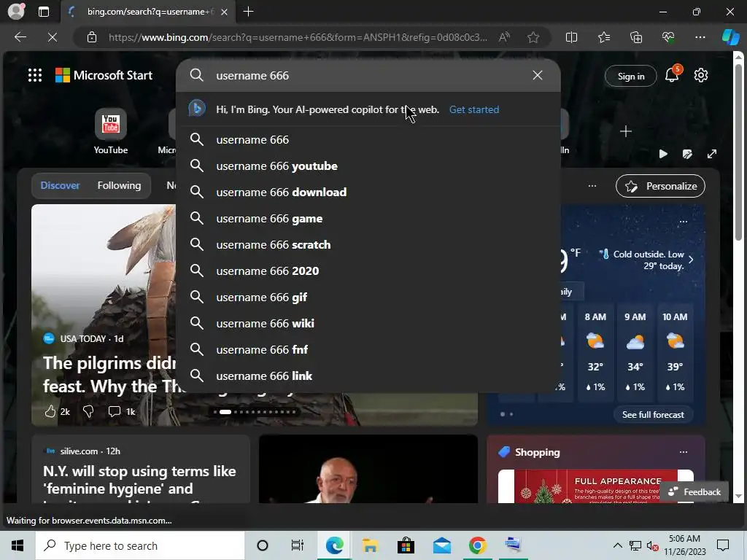Select suggestion username 666 gif
The height and width of the screenshot is (560, 747).
coord(368,297)
